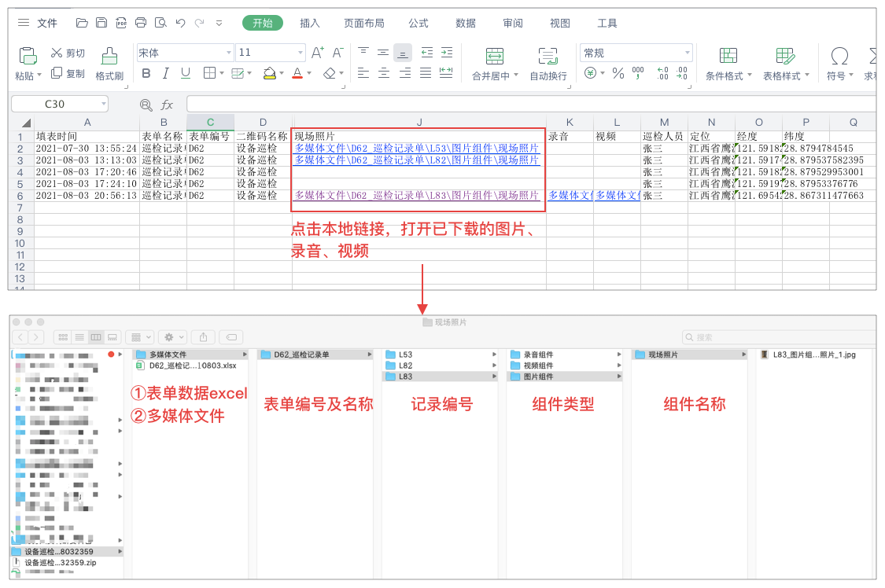
Task: Toggle italic formatting
Action: [x=165, y=73]
